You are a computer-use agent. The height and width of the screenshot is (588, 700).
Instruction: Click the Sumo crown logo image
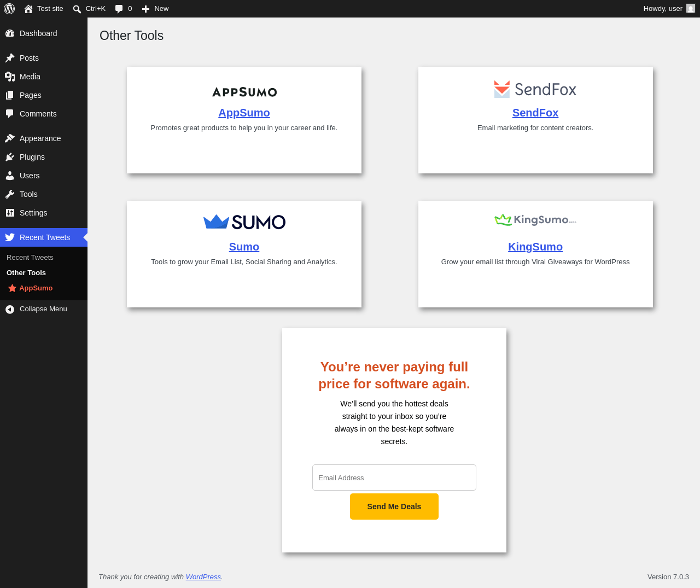(x=244, y=222)
